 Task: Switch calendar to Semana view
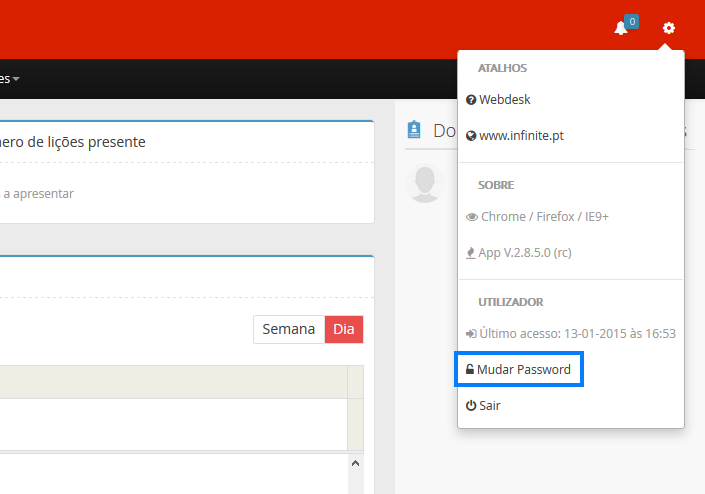pos(288,329)
